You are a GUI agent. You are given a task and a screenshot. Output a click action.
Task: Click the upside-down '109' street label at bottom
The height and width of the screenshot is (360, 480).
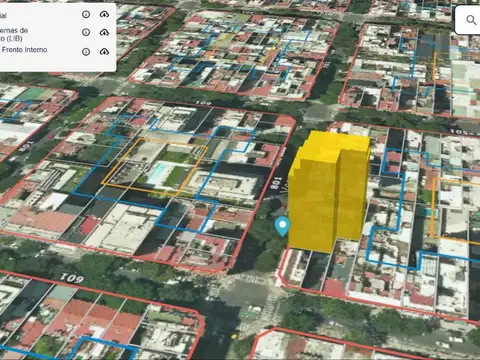pos(72,278)
